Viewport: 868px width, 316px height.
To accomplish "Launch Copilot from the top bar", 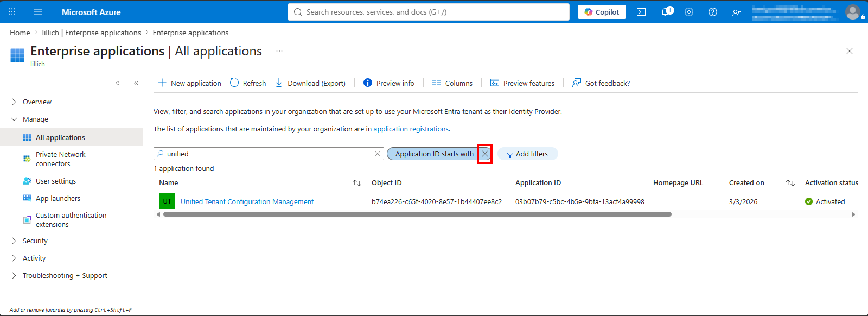I will 602,12.
